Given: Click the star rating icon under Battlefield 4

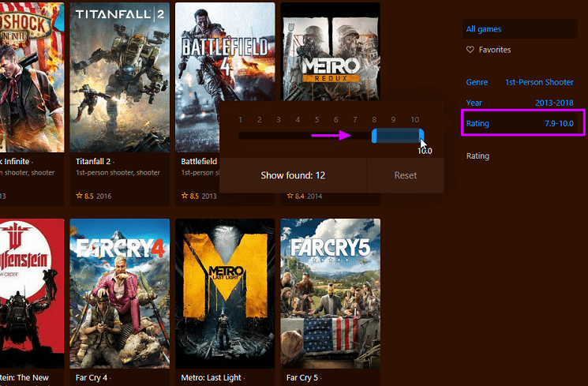Looking at the screenshot, I should [185, 196].
